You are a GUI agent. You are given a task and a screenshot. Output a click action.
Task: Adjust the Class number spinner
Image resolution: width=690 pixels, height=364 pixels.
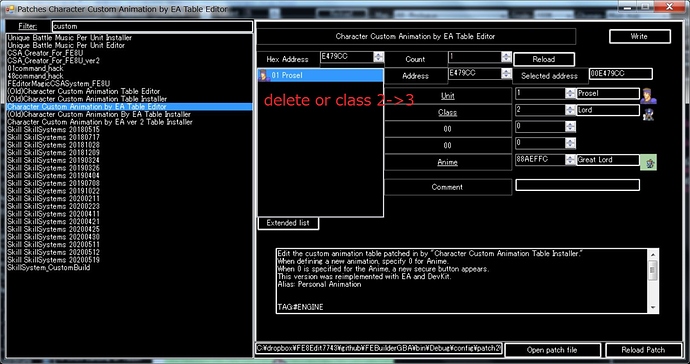570,110
